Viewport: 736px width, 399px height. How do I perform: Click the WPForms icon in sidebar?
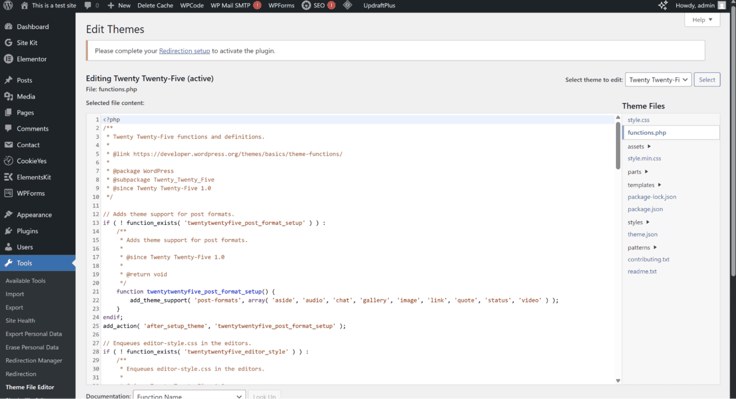tap(8, 193)
